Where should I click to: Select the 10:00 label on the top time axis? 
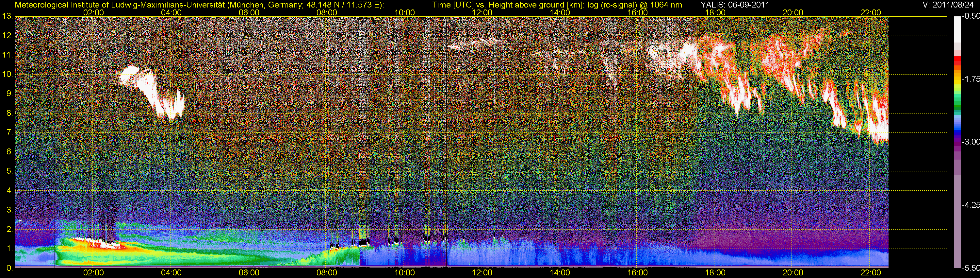coord(404,12)
